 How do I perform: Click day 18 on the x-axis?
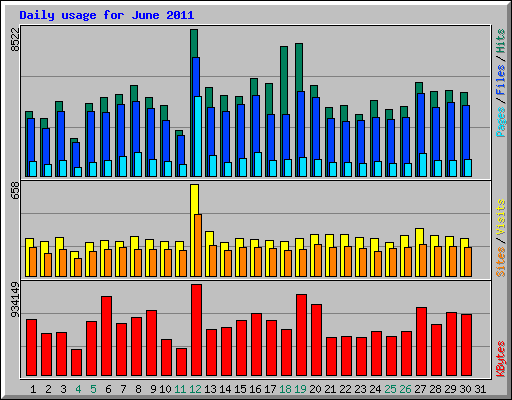(285, 389)
